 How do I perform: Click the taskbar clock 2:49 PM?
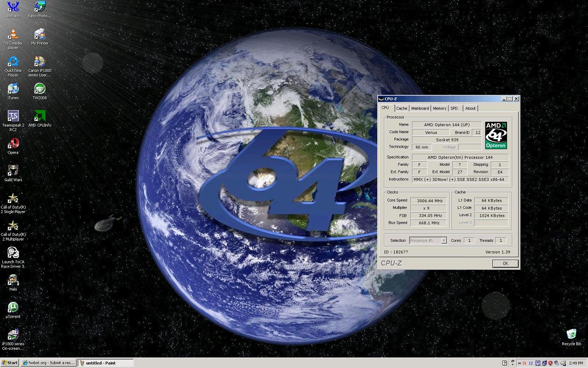(x=576, y=363)
